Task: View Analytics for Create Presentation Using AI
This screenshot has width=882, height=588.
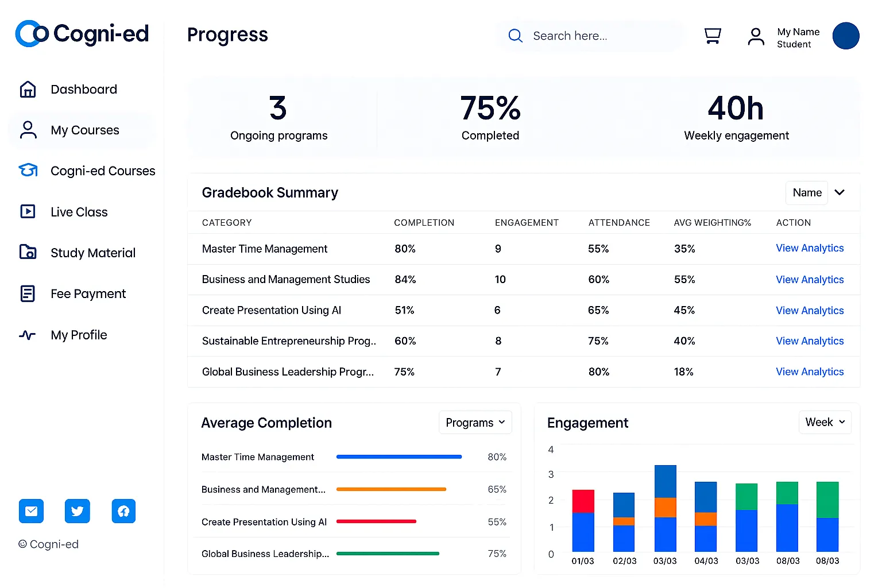Action: [810, 311]
